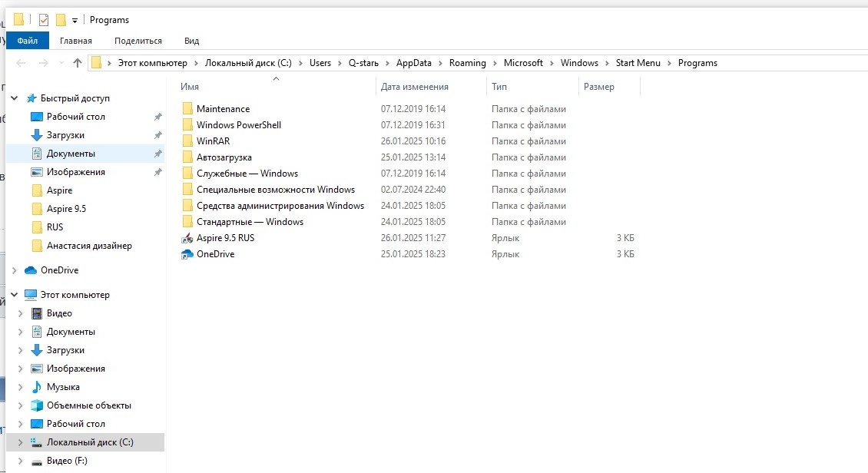Select the Служебные — Windows folder icon

(187, 174)
